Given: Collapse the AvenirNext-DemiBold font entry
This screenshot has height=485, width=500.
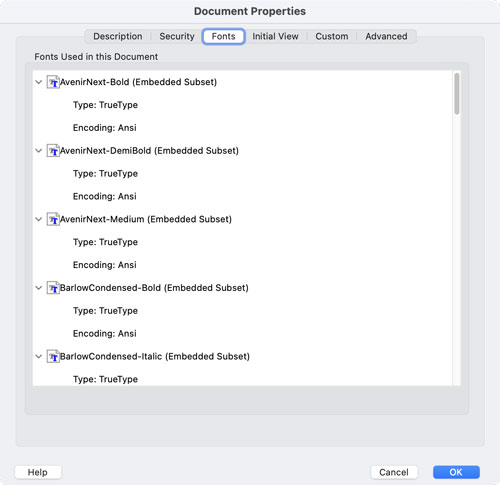Looking at the screenshot, I should click(39, 151).
